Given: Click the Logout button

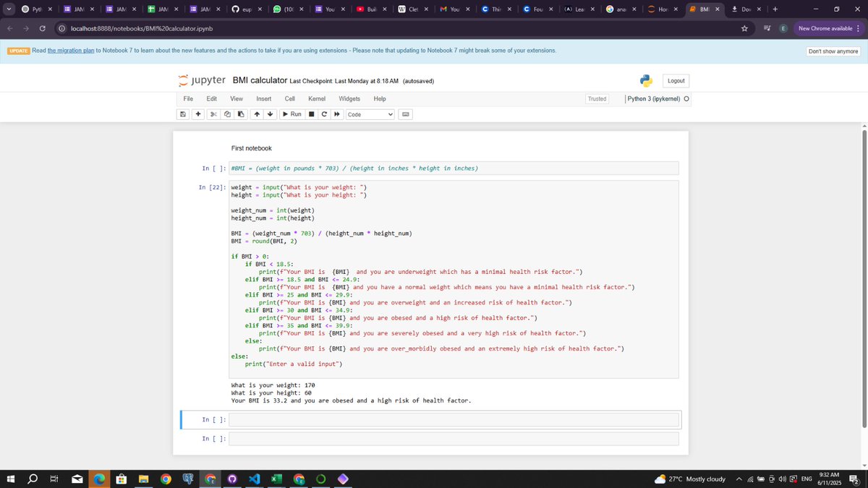Looking at the screenshot, I should pos(676,81).
